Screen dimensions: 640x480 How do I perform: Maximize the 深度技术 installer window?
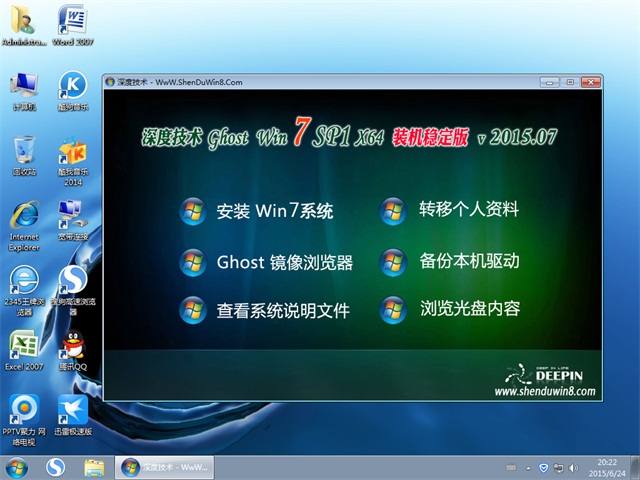coord(570,82)
